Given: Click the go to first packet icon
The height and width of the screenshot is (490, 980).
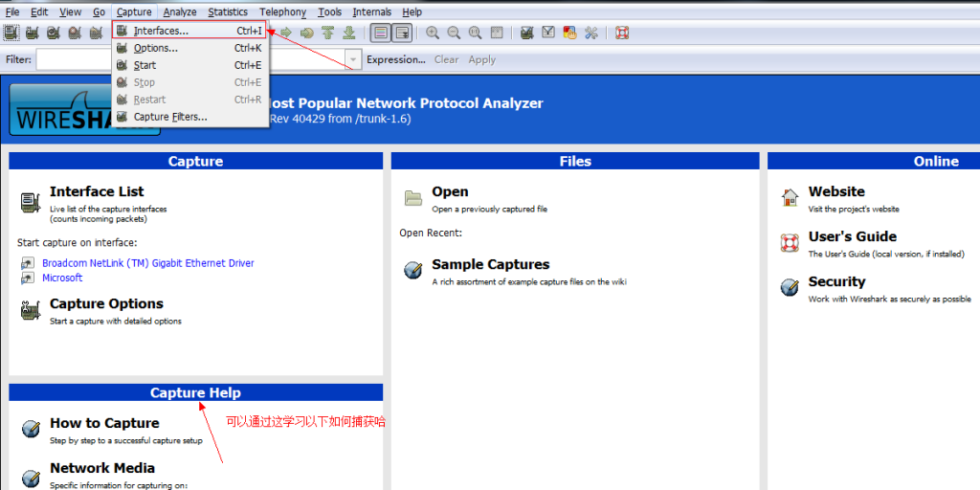Looking at the screenshot, I should click(x=328, y=33).
